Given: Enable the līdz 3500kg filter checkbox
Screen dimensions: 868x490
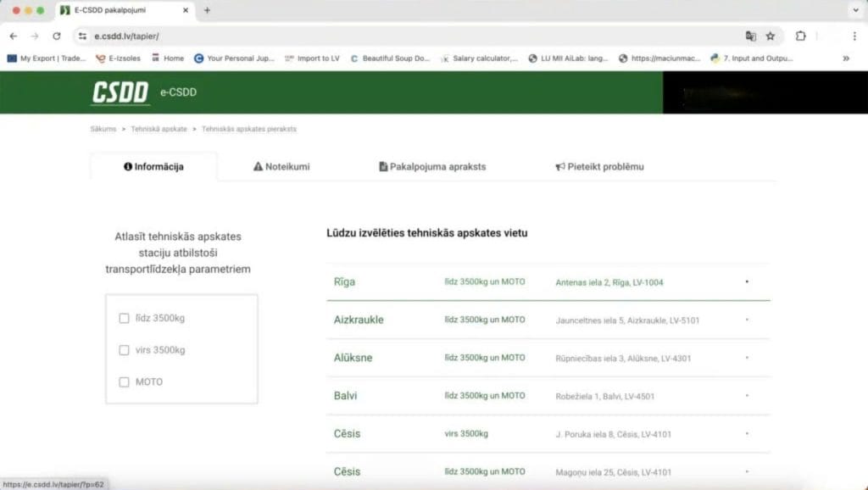Looking at the screenshot, I should 125,318.
